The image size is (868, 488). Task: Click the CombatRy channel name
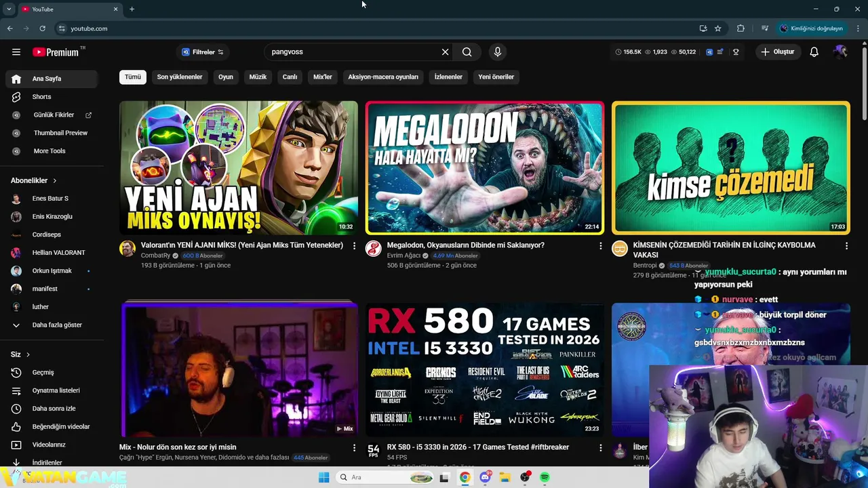pyautogui.click(x=155, y=256)
